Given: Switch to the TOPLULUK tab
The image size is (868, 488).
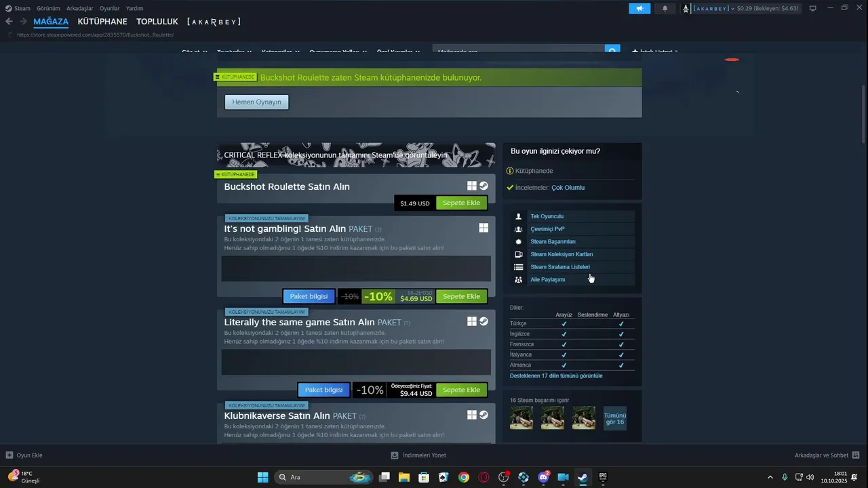Looking at the screenshot, I should pos(157,22).
